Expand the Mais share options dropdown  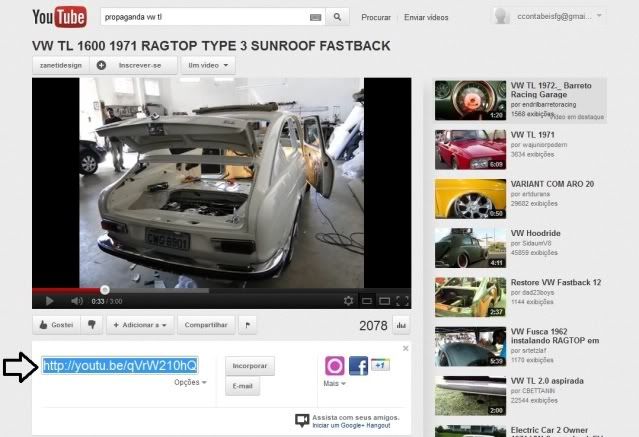click(x=334, y=384)
